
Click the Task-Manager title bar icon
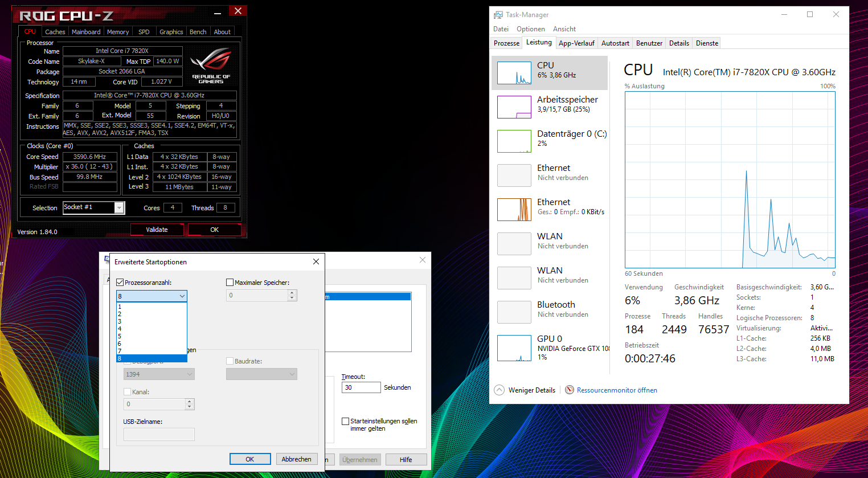point(498,15)
